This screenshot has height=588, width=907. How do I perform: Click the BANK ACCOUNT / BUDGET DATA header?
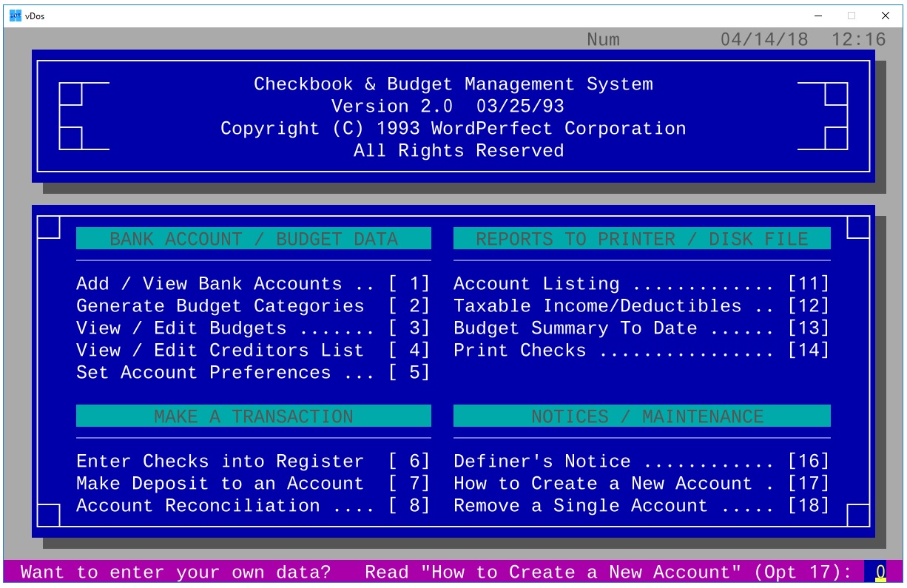pyautogui.click(x=254, y=239)
